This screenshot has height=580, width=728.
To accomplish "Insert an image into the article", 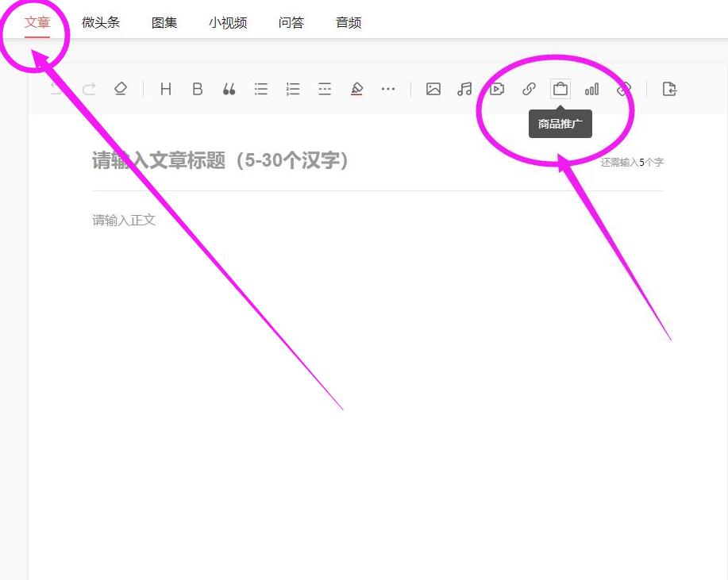I will [x=433, y=89].
